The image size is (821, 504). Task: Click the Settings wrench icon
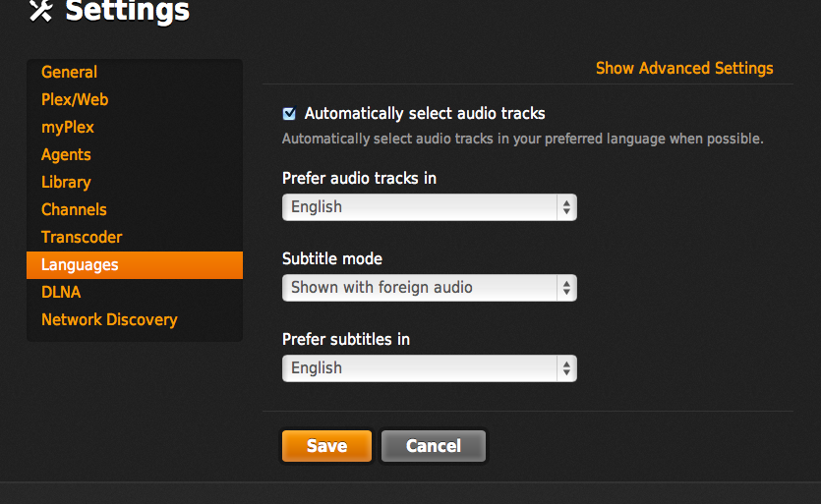tap(41, 11)
